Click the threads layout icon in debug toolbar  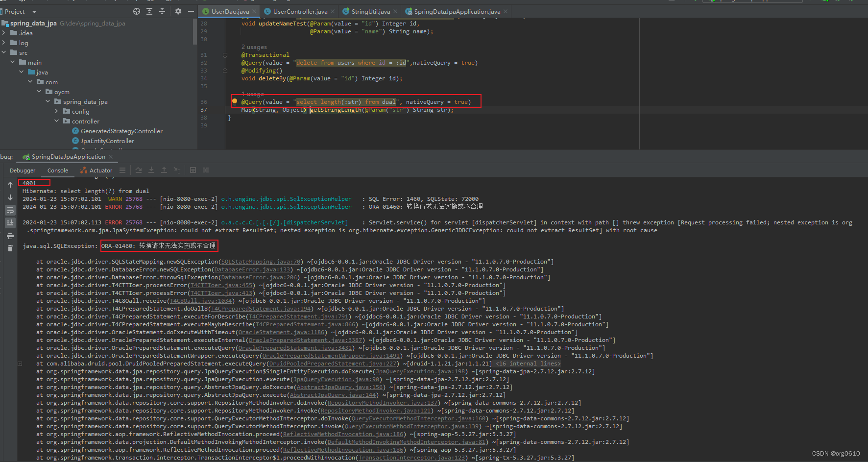click(x=122, y=170)
